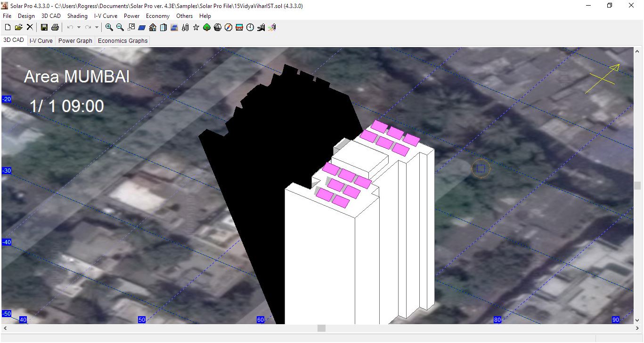Click the horizontal scrollbar thumb
This screenshot has height=343, width=644.
click(321, 328)
